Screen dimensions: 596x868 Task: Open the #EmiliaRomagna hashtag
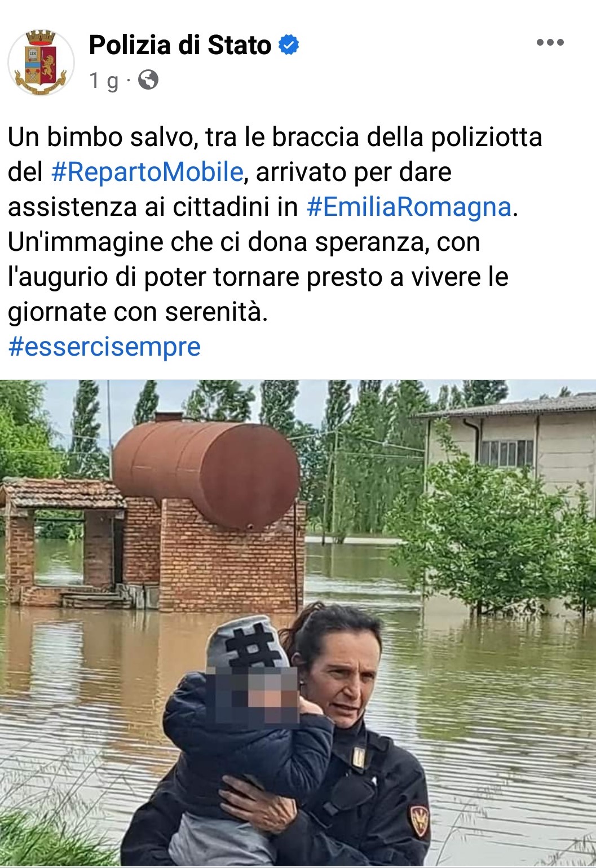pos(409,207)
